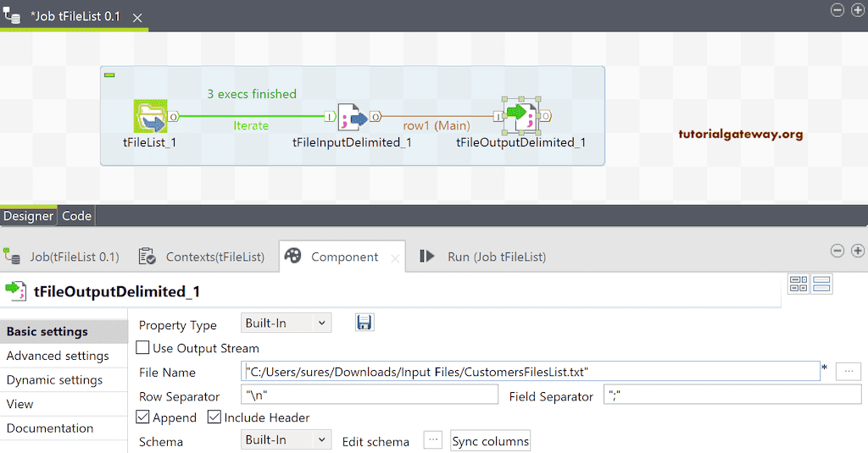Screen dimensions: 868x453
Task: Open the Property Type dropdown
Action: (x=286, y=323)
